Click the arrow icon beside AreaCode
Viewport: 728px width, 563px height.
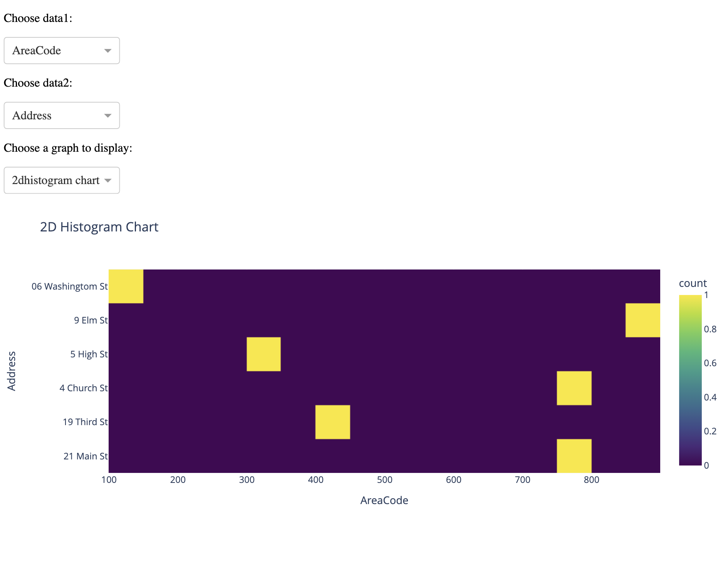tap(108, 51)
